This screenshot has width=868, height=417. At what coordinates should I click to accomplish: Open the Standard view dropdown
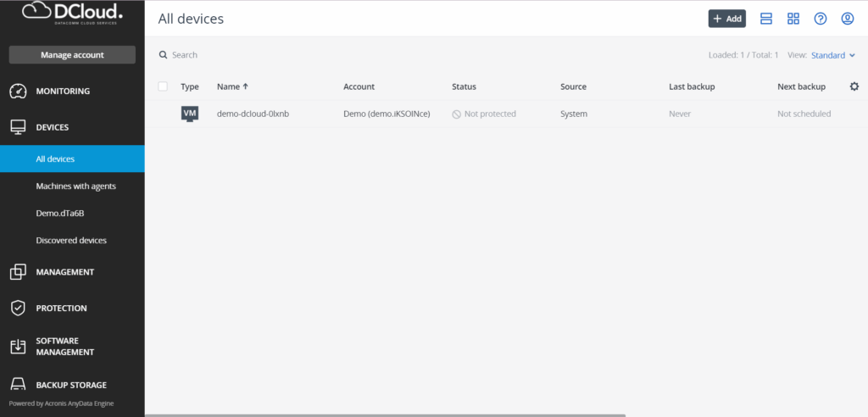pyautogui.click(x=832, y=55)
